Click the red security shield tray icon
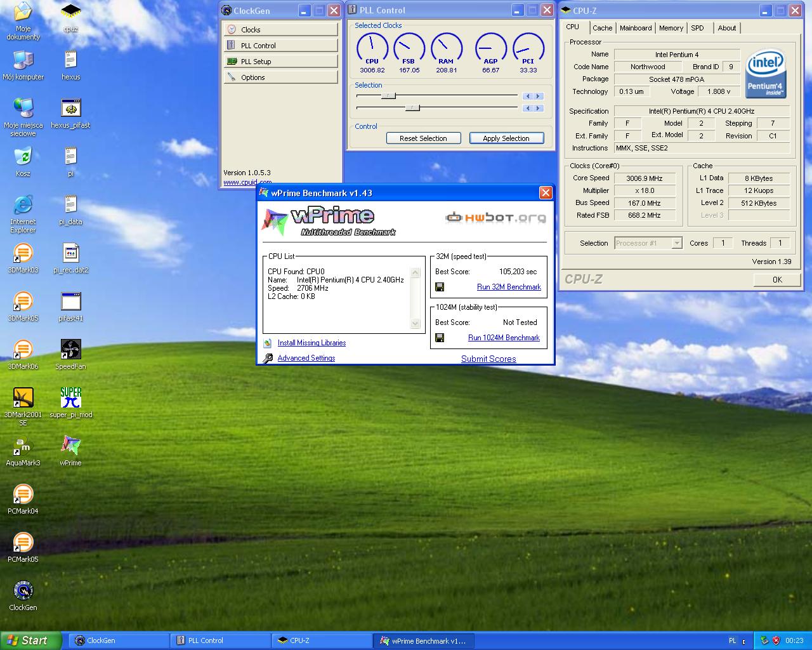Screen dimensions: 812x650 [776, 640]
